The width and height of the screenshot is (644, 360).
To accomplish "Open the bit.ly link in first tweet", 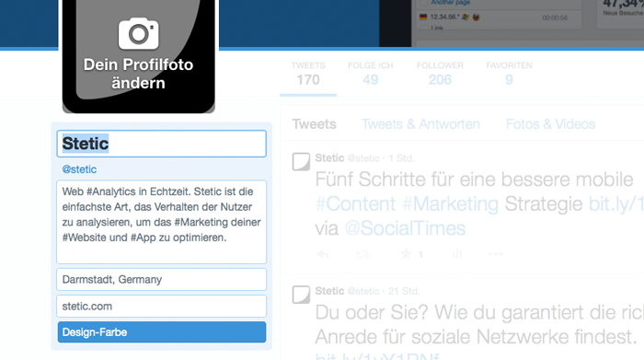I will pos(616,204).
